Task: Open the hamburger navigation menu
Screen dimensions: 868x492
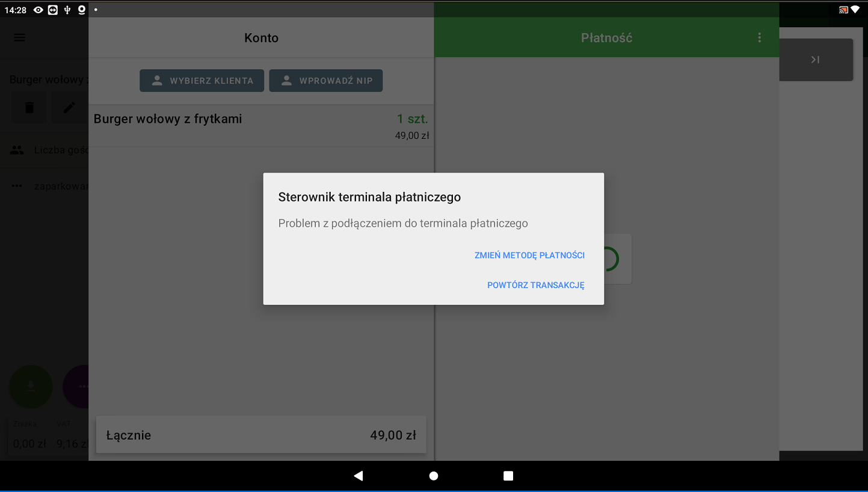Action: tap(19, 38)
